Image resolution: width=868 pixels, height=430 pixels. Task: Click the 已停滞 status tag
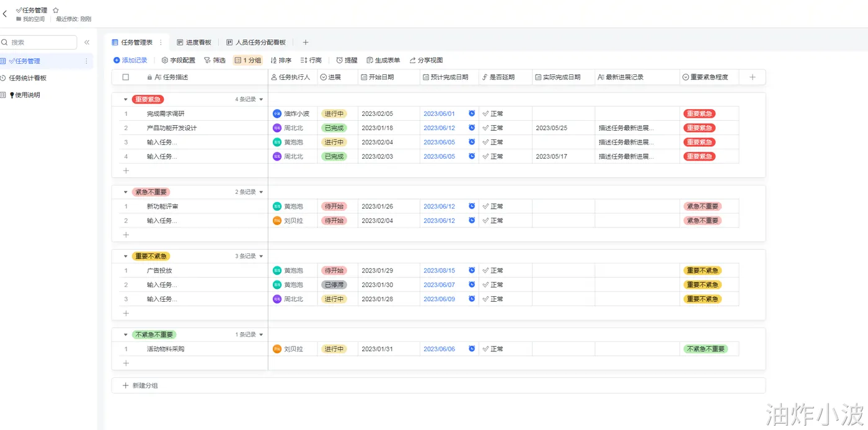(334, 284)
